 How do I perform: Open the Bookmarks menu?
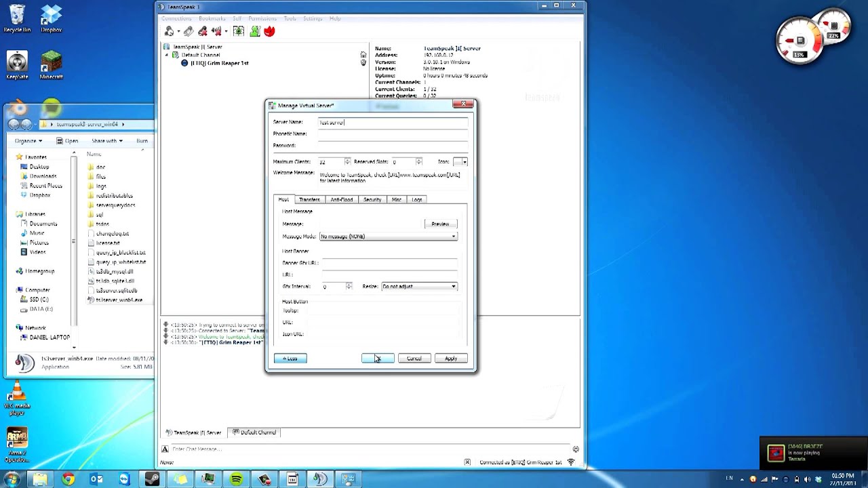pos(212,18)
